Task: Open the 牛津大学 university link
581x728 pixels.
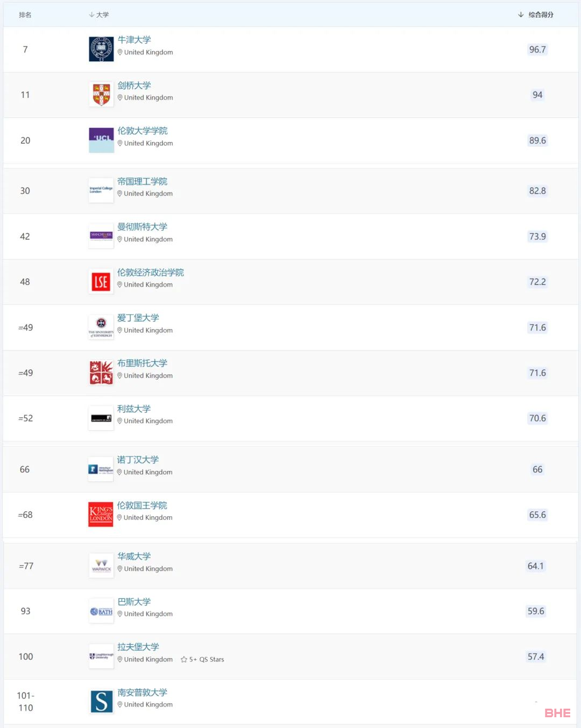Action: pos(134,40)
